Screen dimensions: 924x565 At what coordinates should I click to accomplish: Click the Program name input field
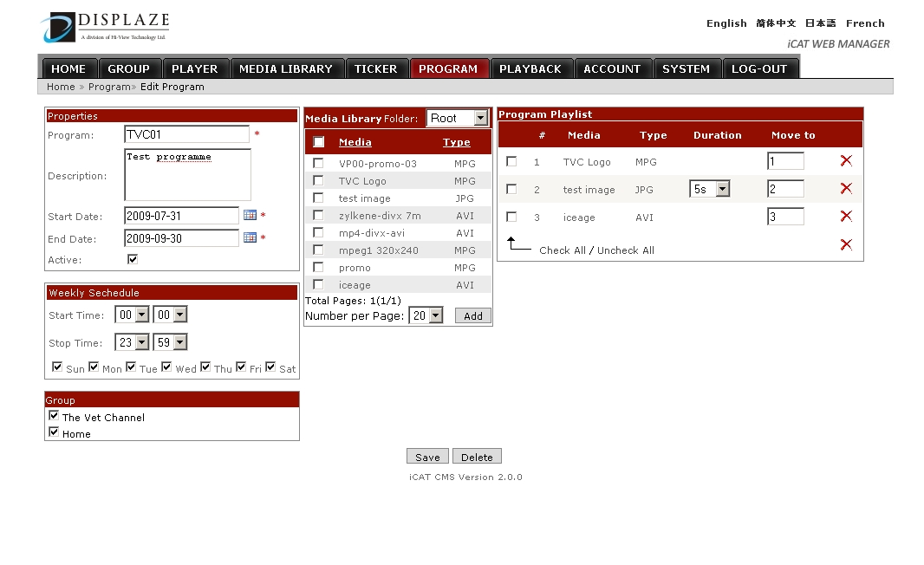point(186,134)
